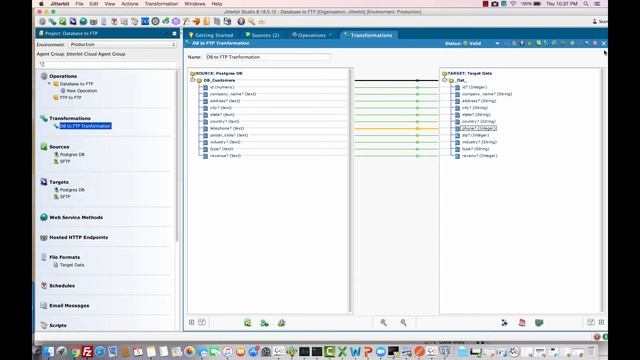
Task: Click the round dark blue help icon in the toolbar
Action: point(241,21)
